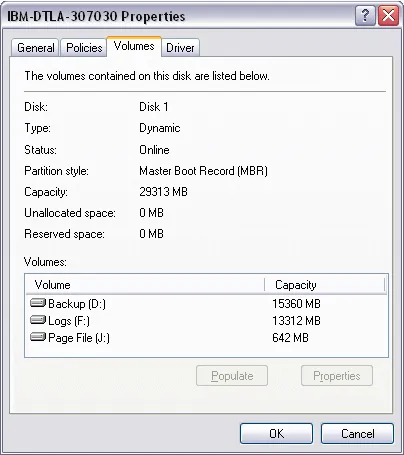Click Master Boot Record (MBR) value

[203, 171]
